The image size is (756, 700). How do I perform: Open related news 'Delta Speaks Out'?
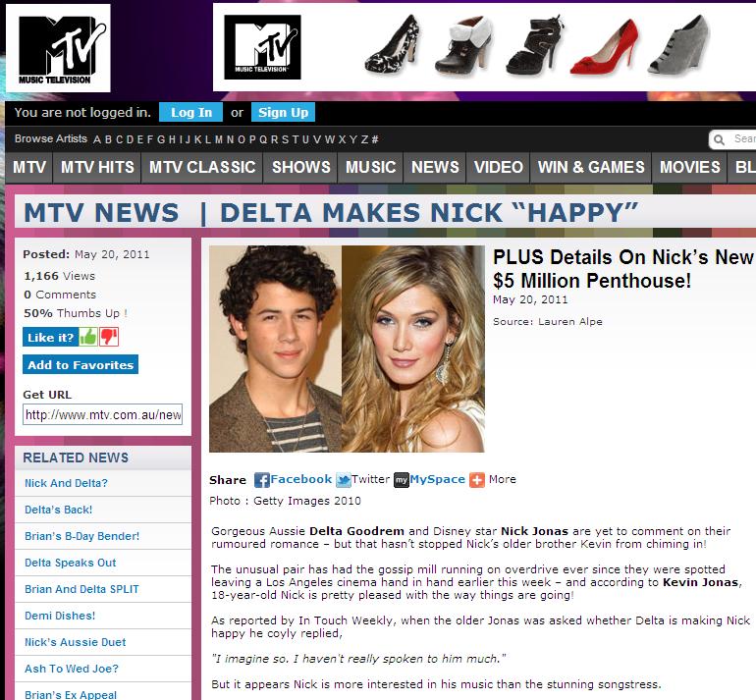click(71, 563)
